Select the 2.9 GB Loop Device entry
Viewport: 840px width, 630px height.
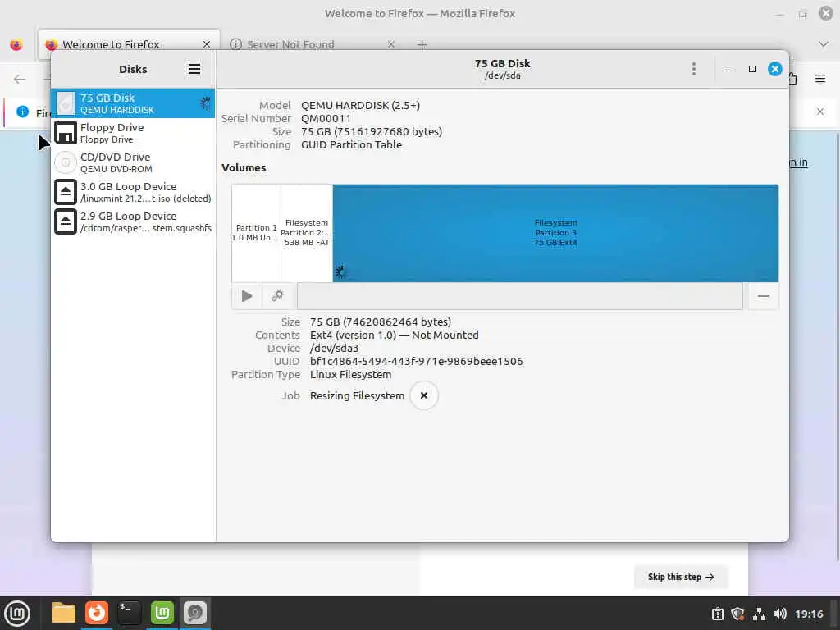pyautogui.click(x=133, y=221)
